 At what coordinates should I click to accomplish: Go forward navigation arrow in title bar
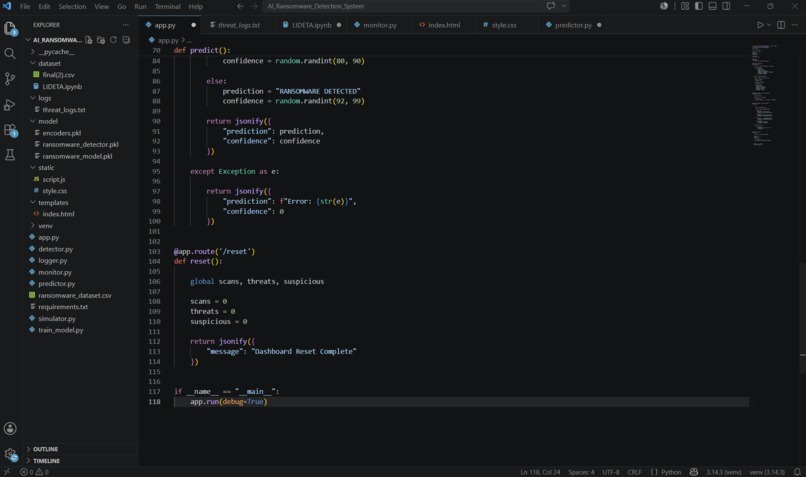click(254, 6)
